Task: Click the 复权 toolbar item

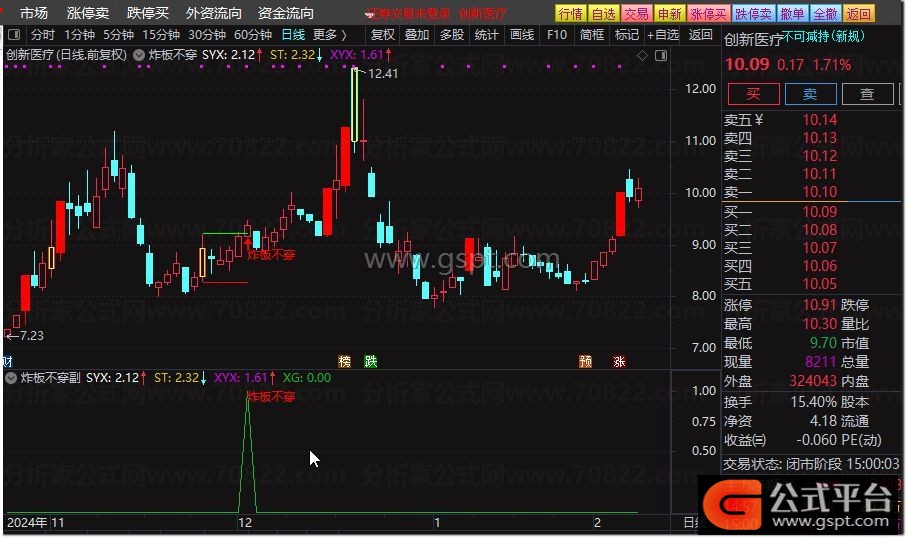Action: pyautogui.click(x=383, y=35)
